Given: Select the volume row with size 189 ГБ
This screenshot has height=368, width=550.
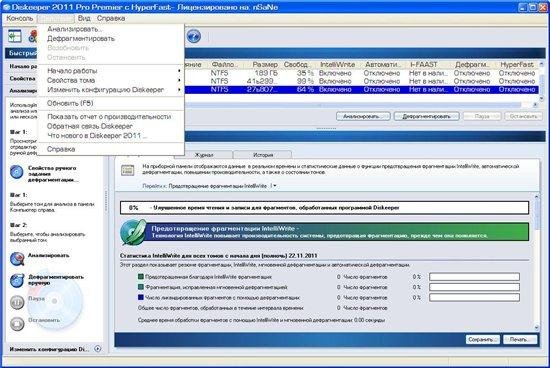Looking at the screenshot, I should pyautogui.click(x=361, y=73).
